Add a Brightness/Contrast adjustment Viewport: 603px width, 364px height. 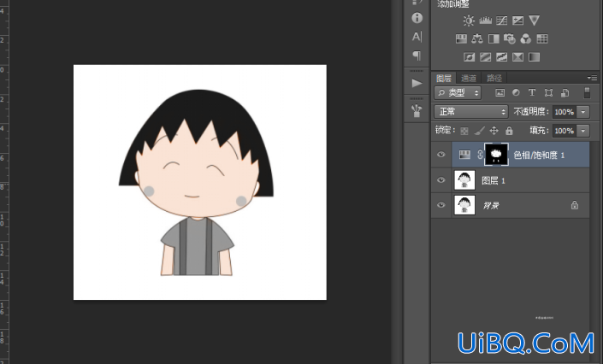(x=469, y=21)
